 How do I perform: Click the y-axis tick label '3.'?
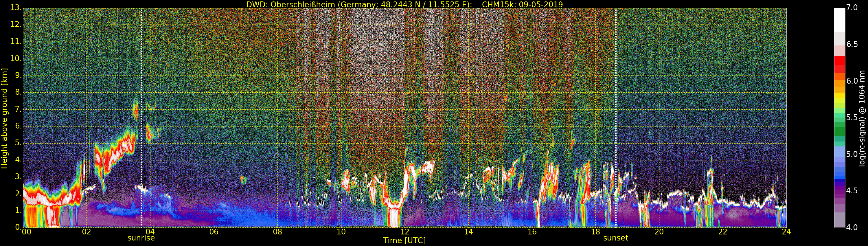tap(18, 177)
